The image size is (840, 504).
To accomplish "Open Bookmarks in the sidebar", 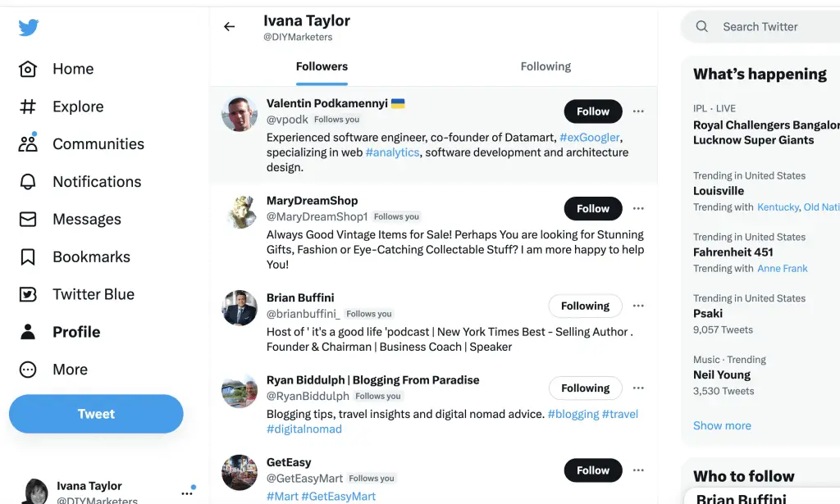I will click(75, 257).
